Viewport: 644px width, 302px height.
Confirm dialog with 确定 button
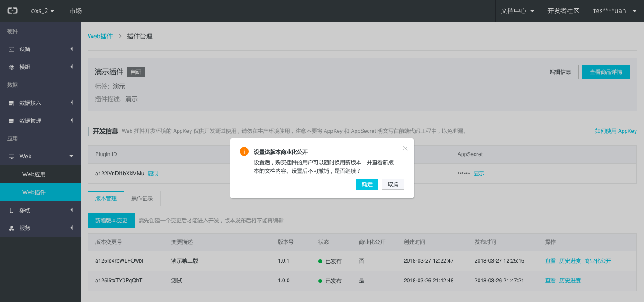[x=367, y=184]
